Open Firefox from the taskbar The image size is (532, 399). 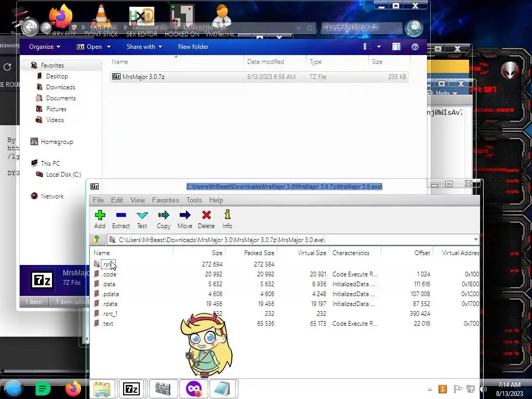coord(73,389)
